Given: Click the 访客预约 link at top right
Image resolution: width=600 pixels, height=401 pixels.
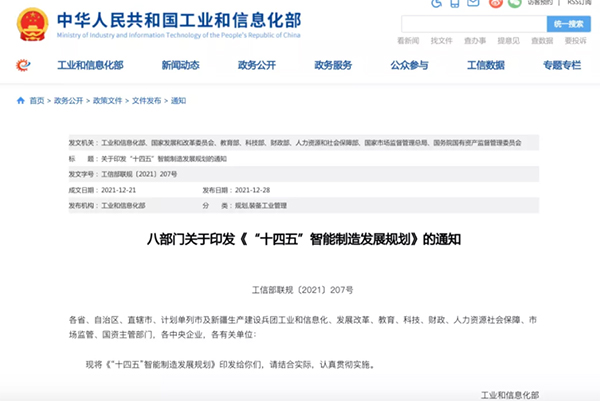Looking at the screenshot, I should 540,2.
